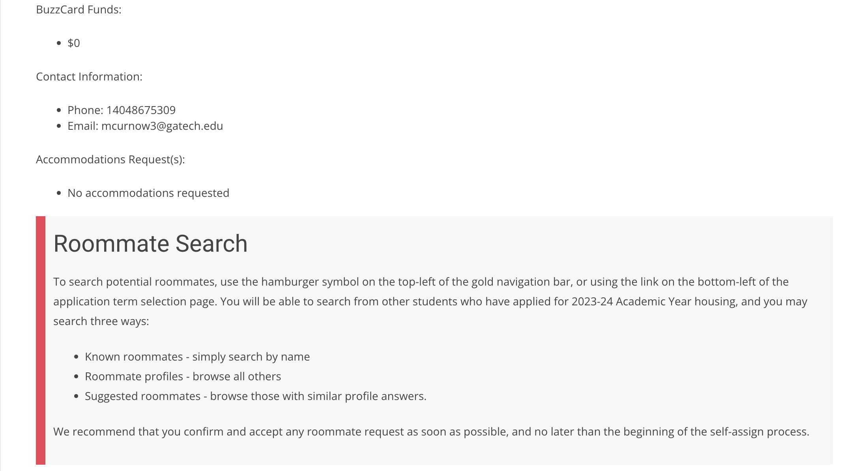Click 'search three ways:' text

pos(101,321)
